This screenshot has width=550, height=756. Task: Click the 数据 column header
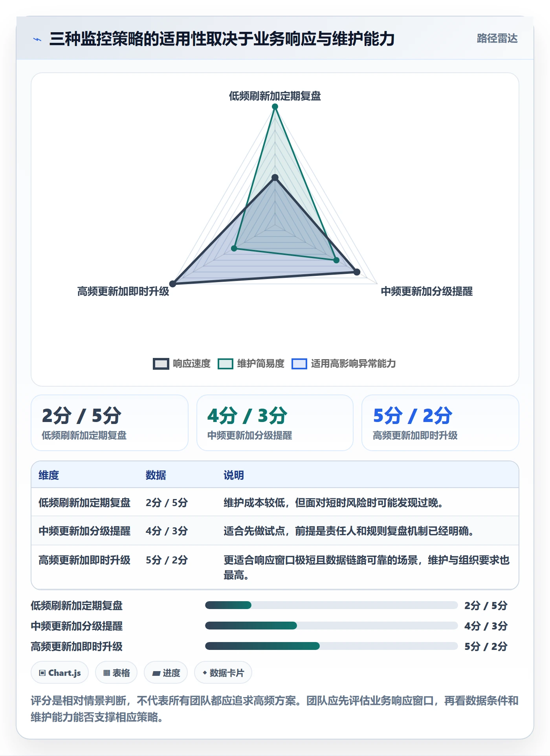coord(156,475)
